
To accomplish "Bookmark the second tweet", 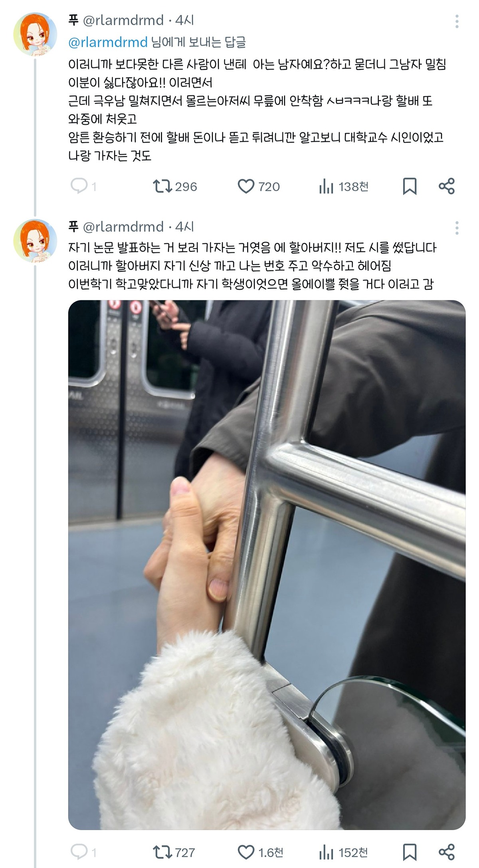I will (x=410, y=852).
